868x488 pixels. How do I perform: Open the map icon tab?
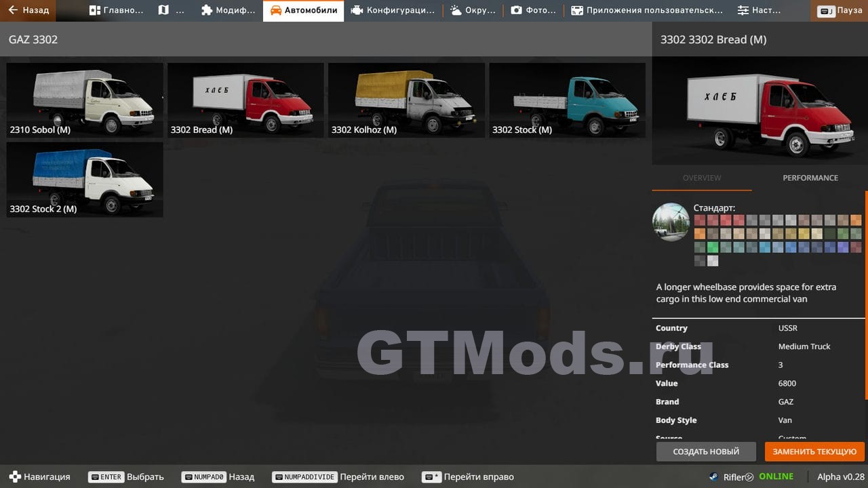click(170, 10)
